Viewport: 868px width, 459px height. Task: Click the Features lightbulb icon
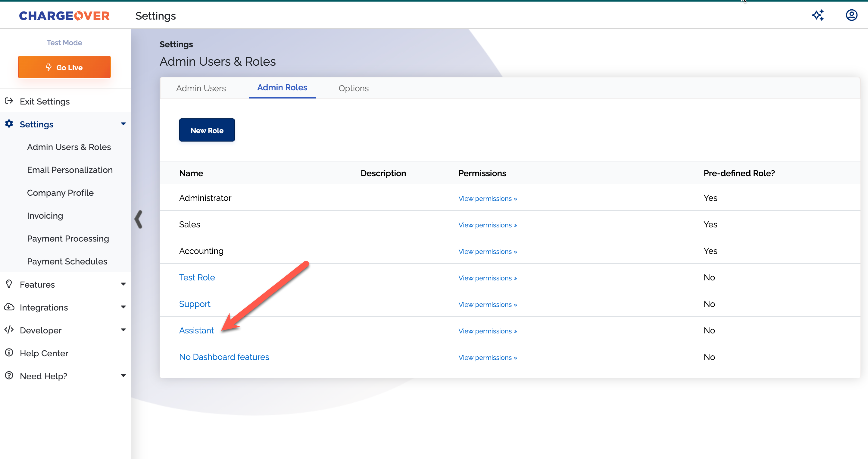[x=9, y=284]
